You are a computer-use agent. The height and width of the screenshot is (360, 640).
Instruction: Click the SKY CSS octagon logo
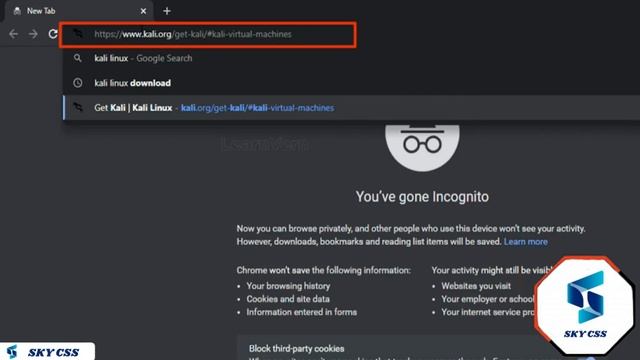coord(585,306)
